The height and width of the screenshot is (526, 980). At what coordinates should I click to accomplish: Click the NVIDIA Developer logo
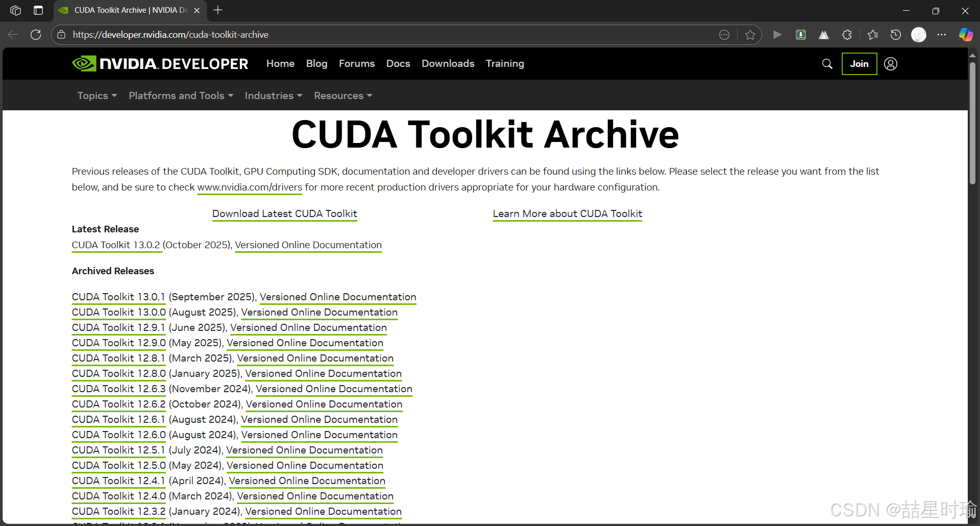tap(160, 63)
